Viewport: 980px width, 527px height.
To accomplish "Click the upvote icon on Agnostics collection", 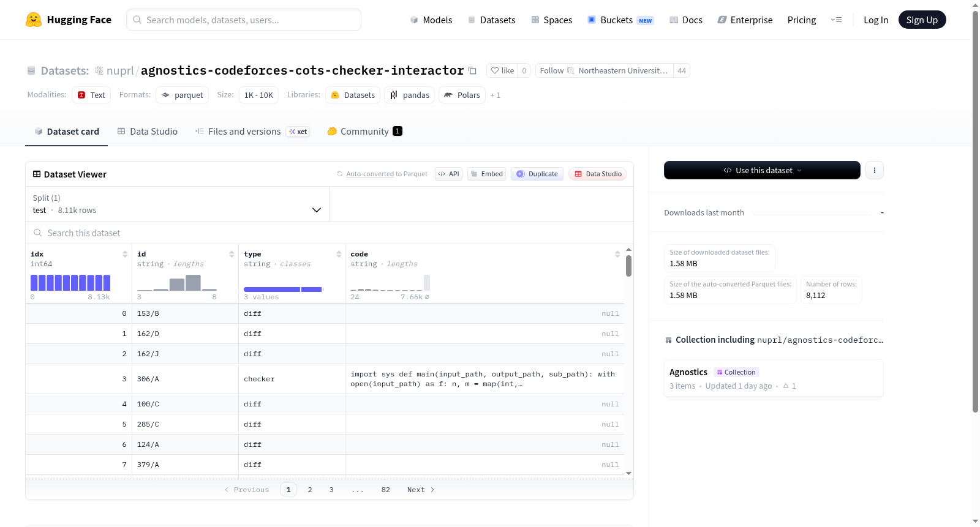I will (786, 386).
